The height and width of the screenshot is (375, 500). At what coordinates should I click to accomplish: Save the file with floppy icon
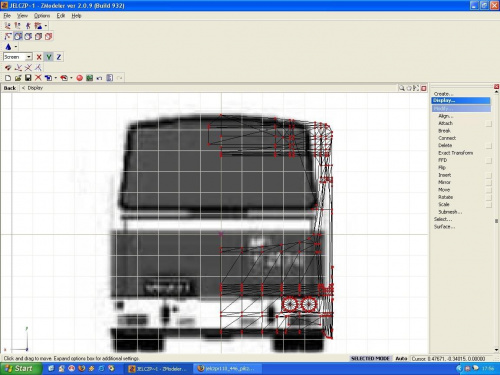[28, 78]
